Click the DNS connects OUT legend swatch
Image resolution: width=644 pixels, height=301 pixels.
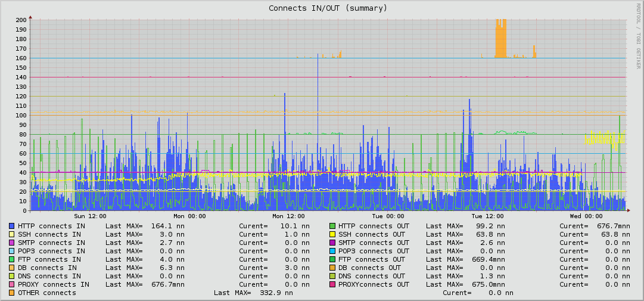coord(332,276)
